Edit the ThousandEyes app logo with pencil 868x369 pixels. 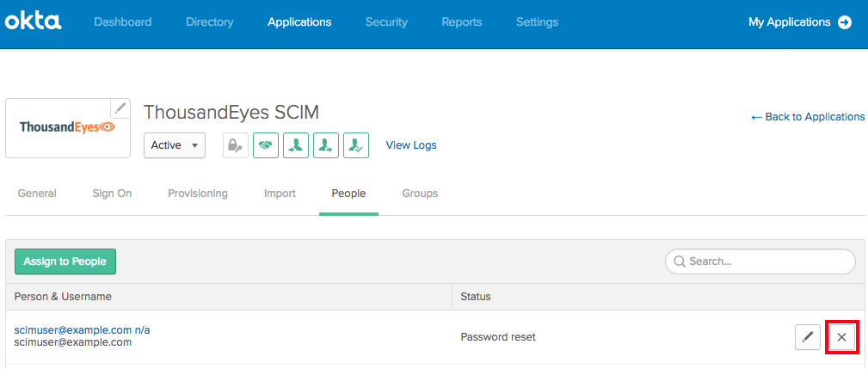tap(120, 109)
